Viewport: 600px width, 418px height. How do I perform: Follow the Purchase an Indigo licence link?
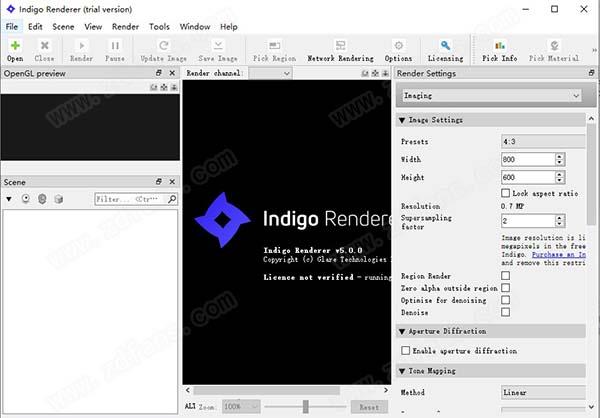559,255
